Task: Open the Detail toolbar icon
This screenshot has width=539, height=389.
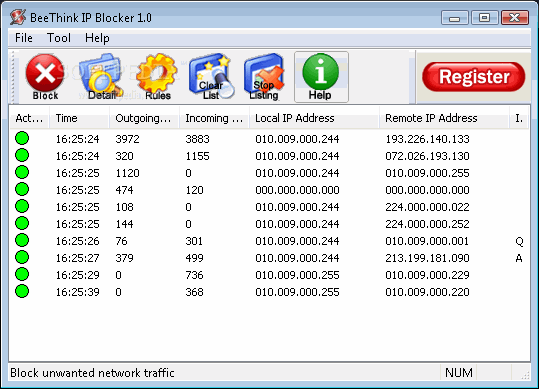Action: point(101,77)
